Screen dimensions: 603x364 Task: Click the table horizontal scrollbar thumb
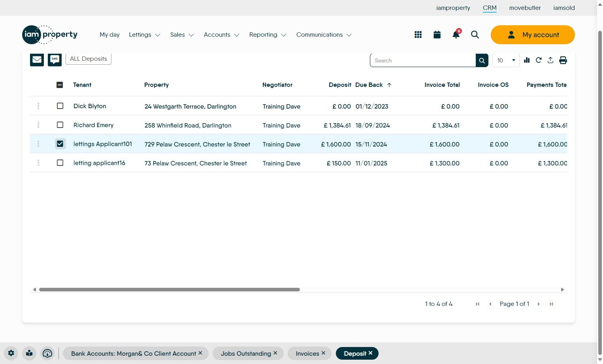click(170, 289)
